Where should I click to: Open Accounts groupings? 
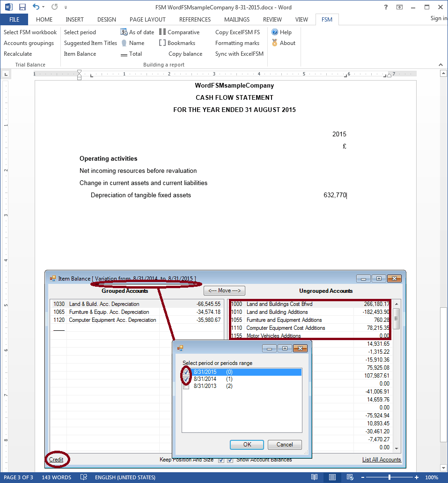[29, 43]
